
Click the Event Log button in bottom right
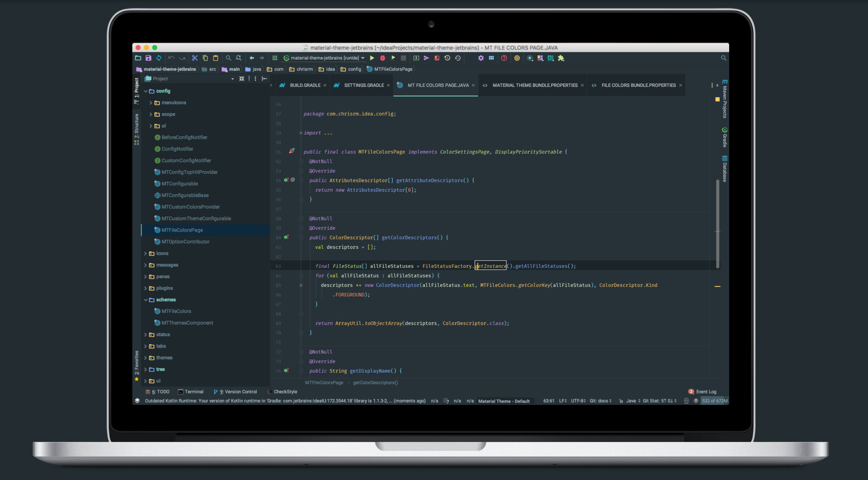click(x=704, y=391)
